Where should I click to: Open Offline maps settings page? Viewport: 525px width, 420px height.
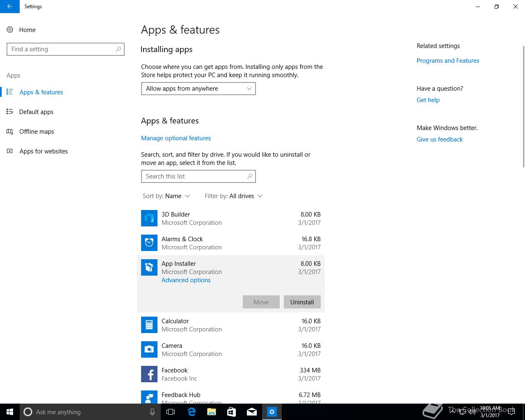click(x=37, y=131)
